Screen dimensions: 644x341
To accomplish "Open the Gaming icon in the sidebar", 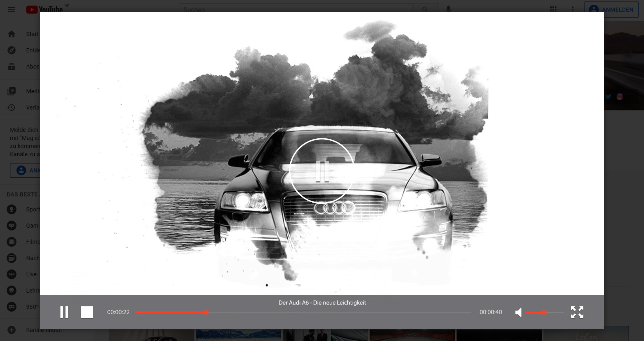I will [12, 226].
